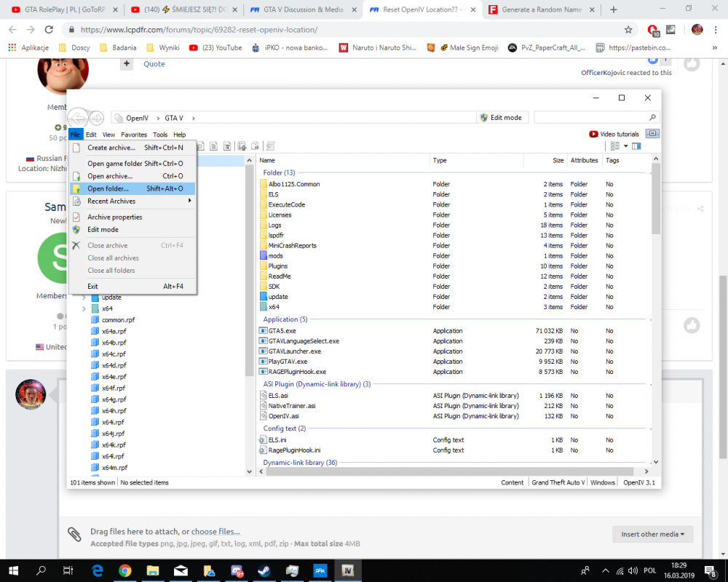Open the Tools menu in OpenIV
The image size is (728, 582).
click(x=160, y=135)
